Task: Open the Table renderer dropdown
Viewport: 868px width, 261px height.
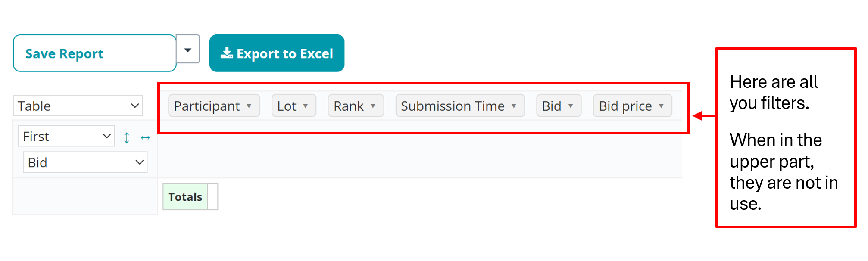Action: tap(78, 106)
